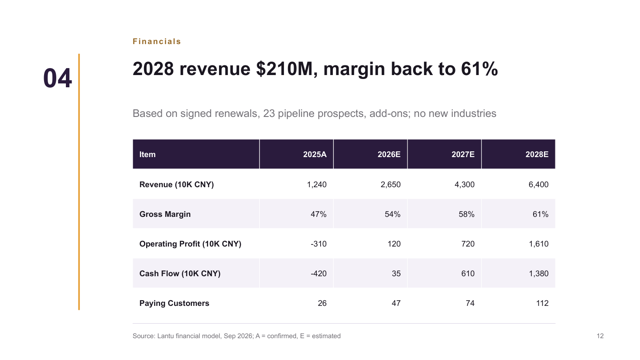Click Paying Customers value '112'
Viewport: 640px width, 360px height.
[542, 303]
